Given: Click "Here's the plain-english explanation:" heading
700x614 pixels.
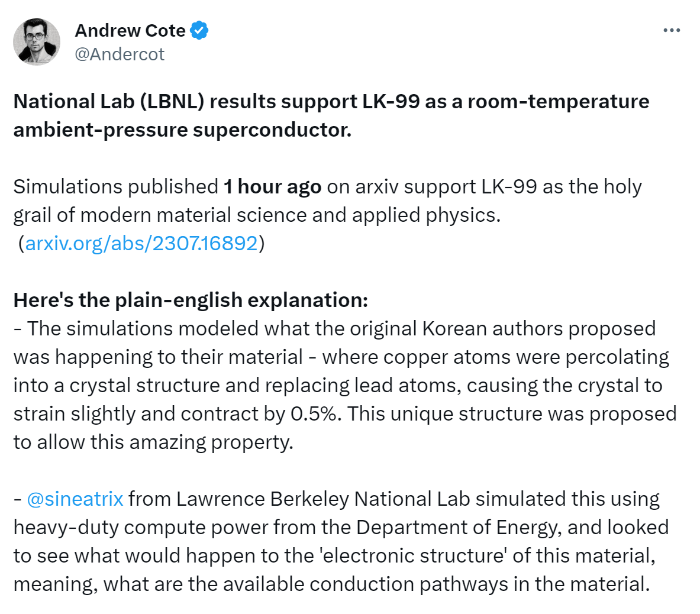Looking at the screenshot, I should pos(191,300).
